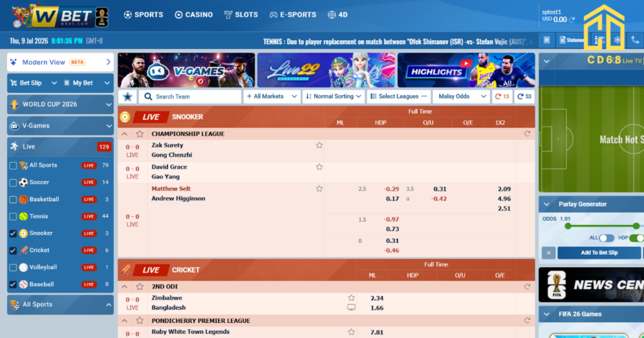The width and height of the screenshot is (644, 338).
Task: Refresh the Championship League odds
Action: (x=527, y=134)
